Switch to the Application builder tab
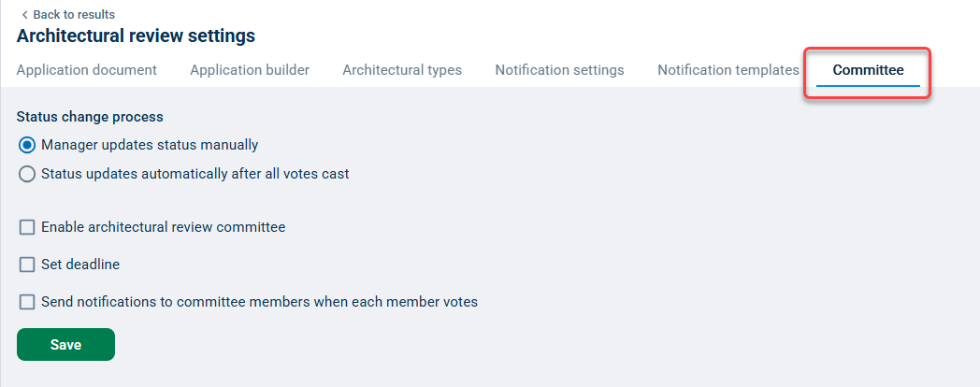The height and width of the screenshot is (387, 980). pos(250,70)
